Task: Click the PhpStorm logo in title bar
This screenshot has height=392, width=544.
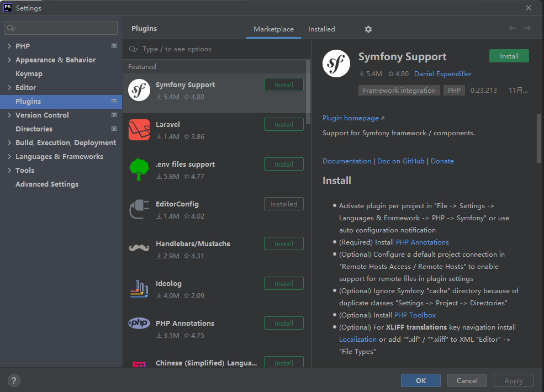Action: point(8,8)
